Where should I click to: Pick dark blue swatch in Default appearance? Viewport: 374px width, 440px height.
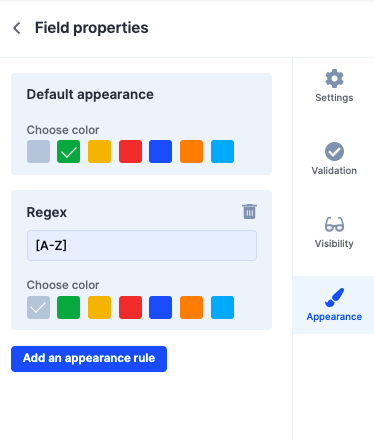click(x=160, y=152)
